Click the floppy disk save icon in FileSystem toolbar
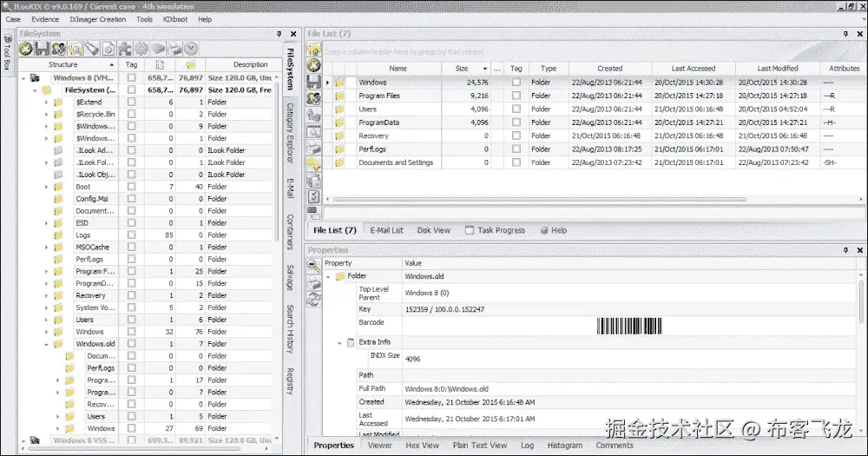868x456 pixels. [42, 49]
